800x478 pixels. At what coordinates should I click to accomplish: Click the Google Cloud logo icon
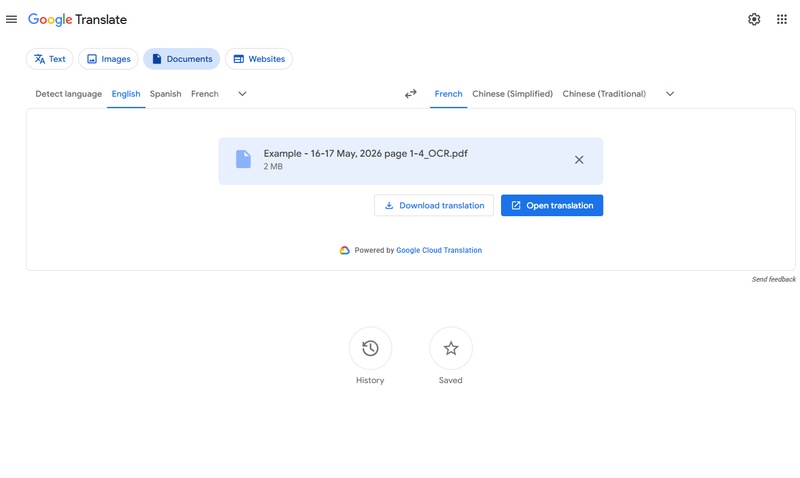pos(345,250)
